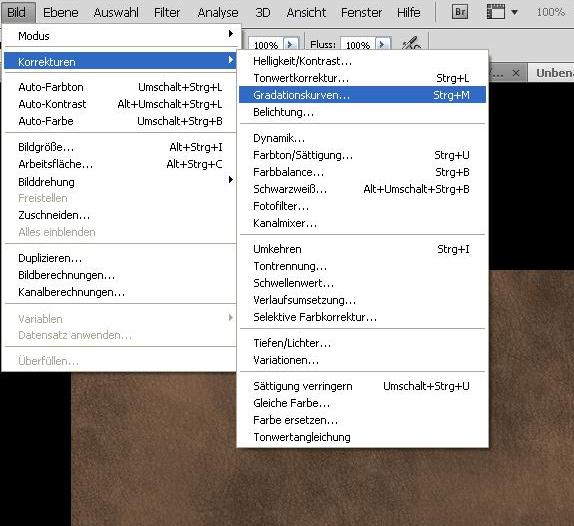Screen dimensions: 574x526
Task: Close the document tab with the x
Action: pyautogui.click(x=516, y=73)
